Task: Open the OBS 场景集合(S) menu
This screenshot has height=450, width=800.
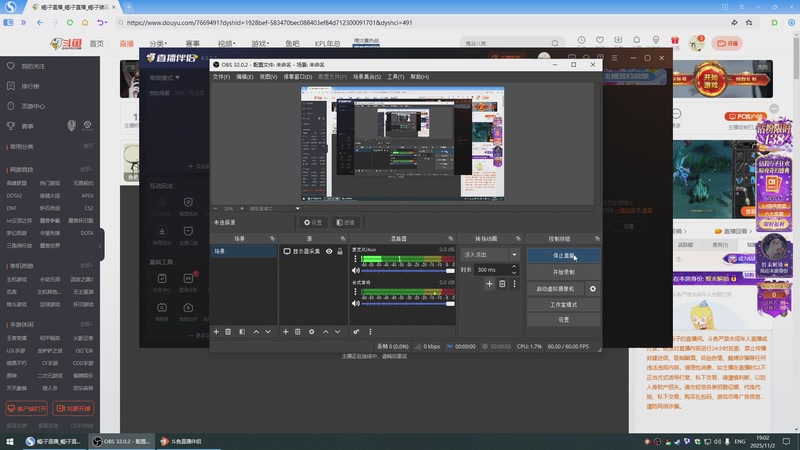Action: [x=367, y=77]
